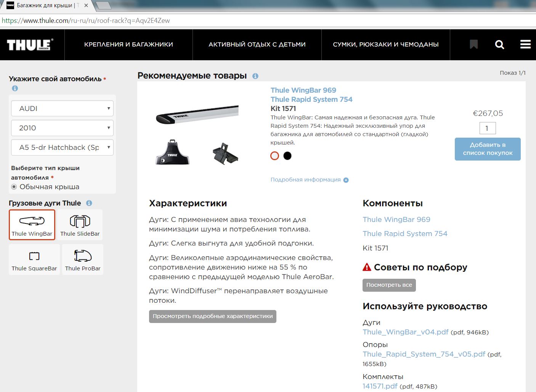
Task: Open the 2010 model year dropdown
Action: (63, 128)
